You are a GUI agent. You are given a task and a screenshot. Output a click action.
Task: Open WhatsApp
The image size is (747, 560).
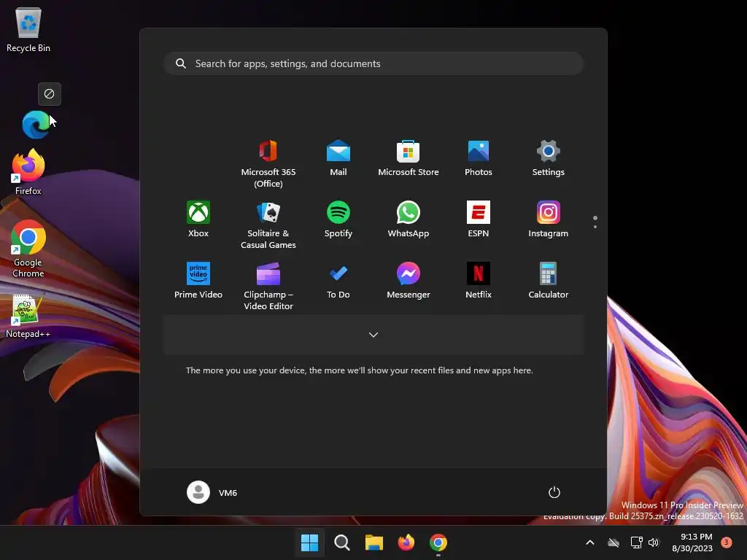(x=409, y=219)
